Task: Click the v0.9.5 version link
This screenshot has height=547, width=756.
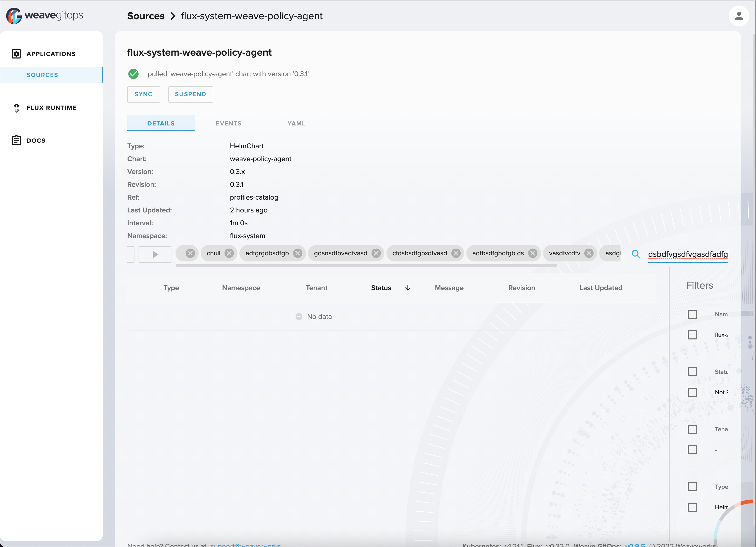Action: (635, 545)
